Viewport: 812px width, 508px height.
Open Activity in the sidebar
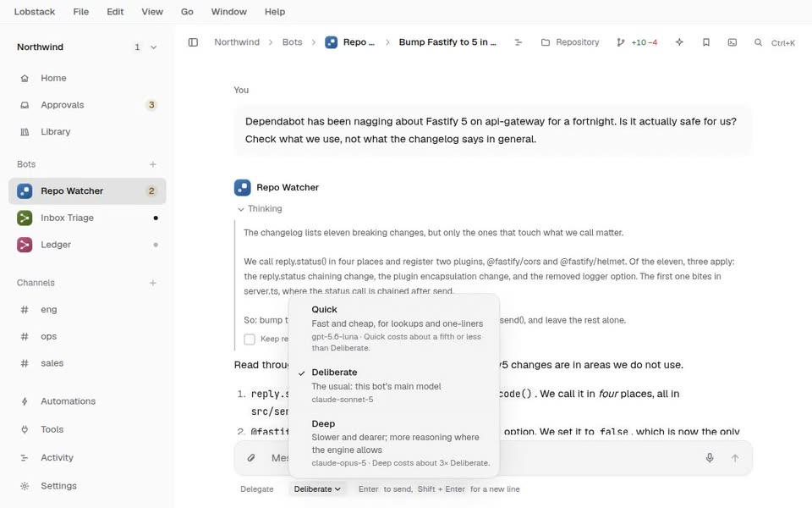click(x=87, y=458)
